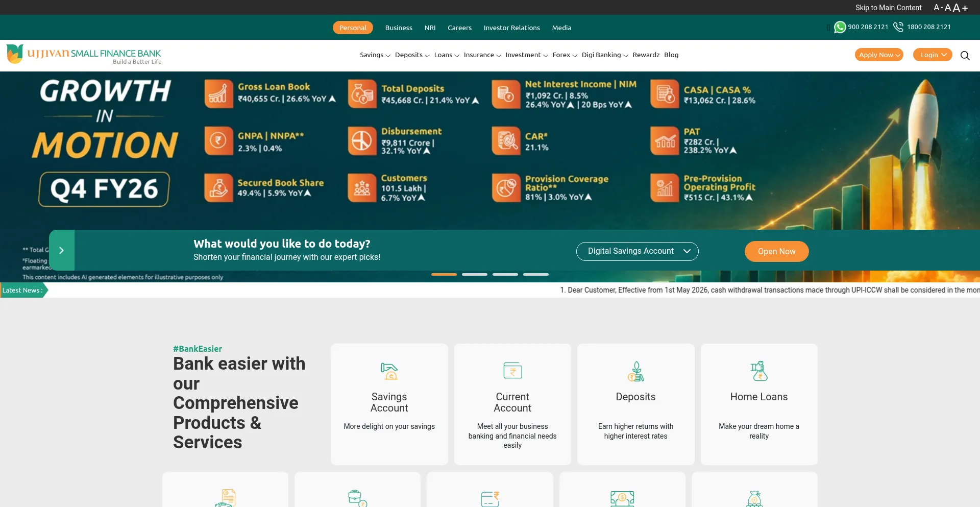Switch to the NRI tab
This screenshot has height=507, width=980.
(x=430, y=28)
